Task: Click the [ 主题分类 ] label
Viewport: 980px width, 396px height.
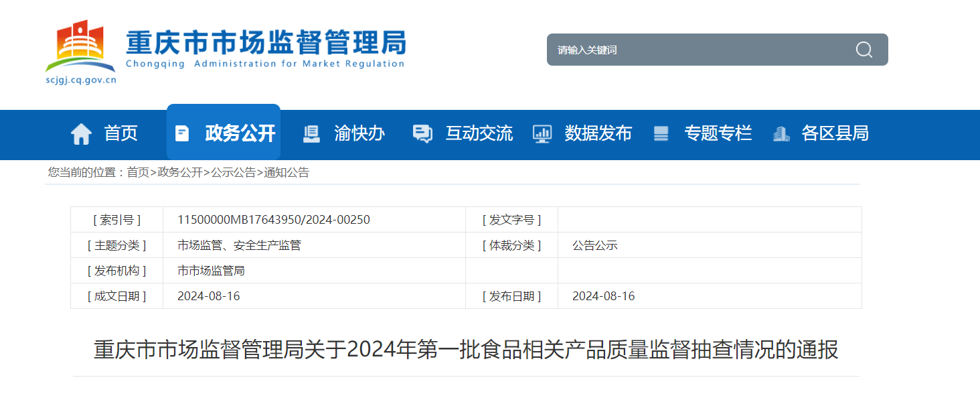Action: (116, 245)
